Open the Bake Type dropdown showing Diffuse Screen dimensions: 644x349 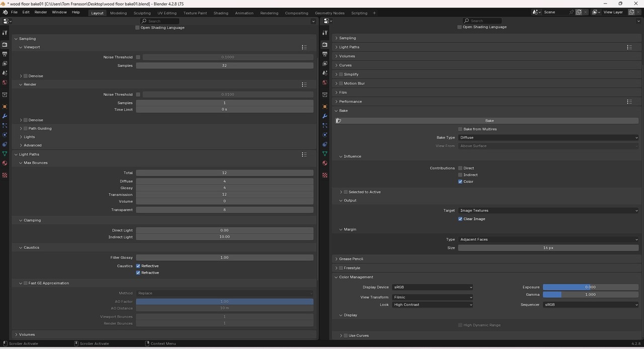[548, 137]
